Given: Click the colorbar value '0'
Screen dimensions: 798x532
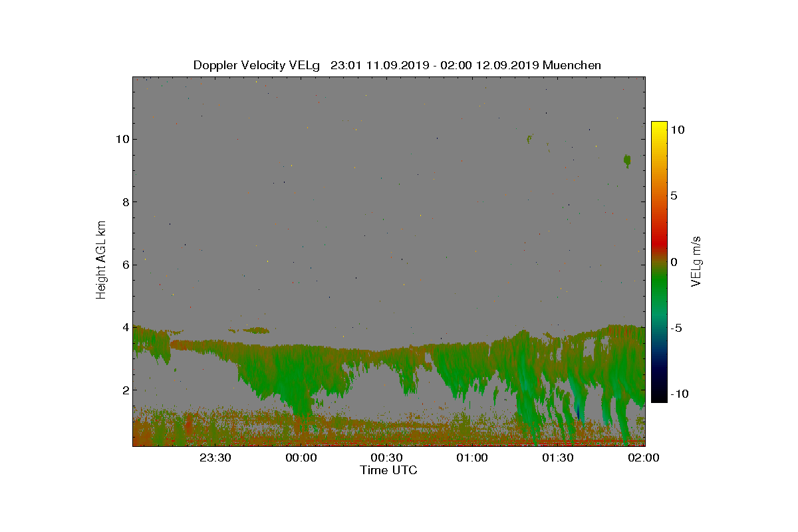Looking at the screenshot, I should coord(674,262).
